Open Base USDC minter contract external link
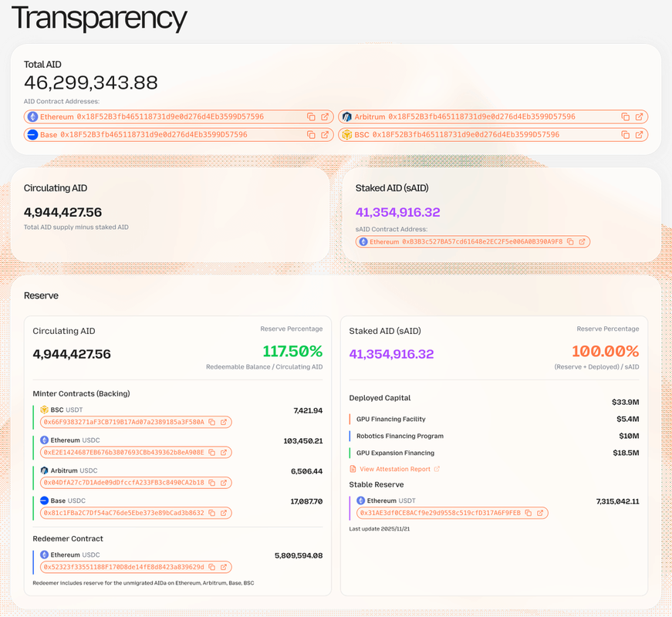The image size is (672, 617). coord(224,513)
